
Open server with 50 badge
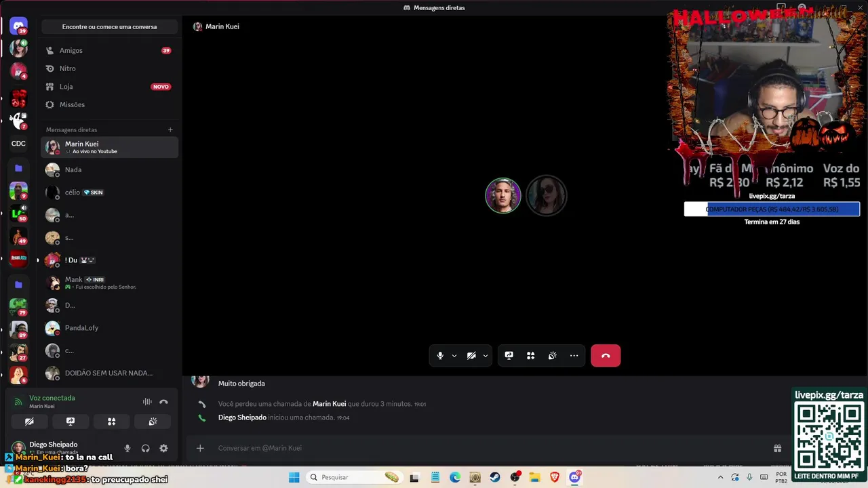[x=18, y=213]
